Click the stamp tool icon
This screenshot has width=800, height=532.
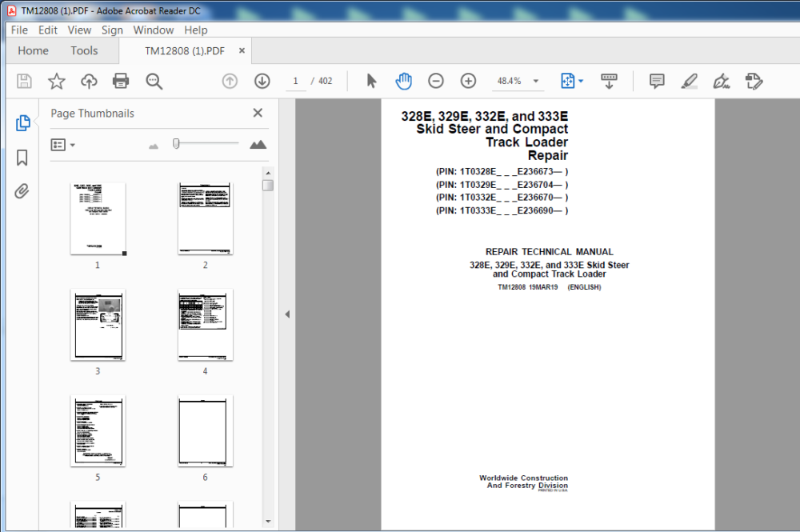point(754,81)
